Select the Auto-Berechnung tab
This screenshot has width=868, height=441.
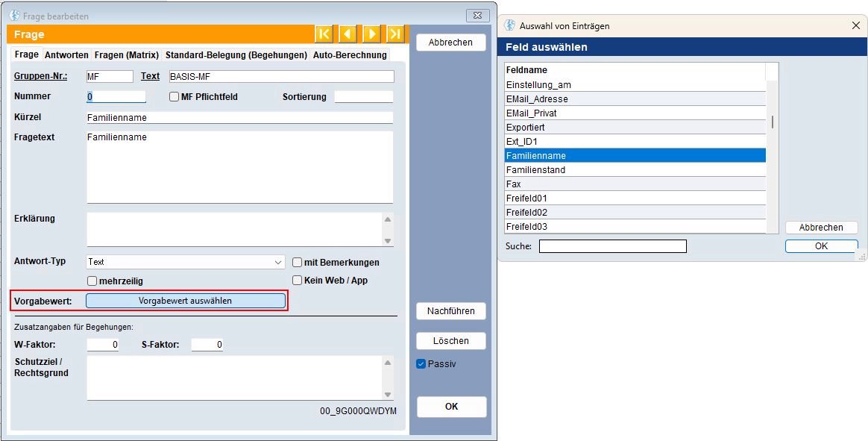click(349, 54)
